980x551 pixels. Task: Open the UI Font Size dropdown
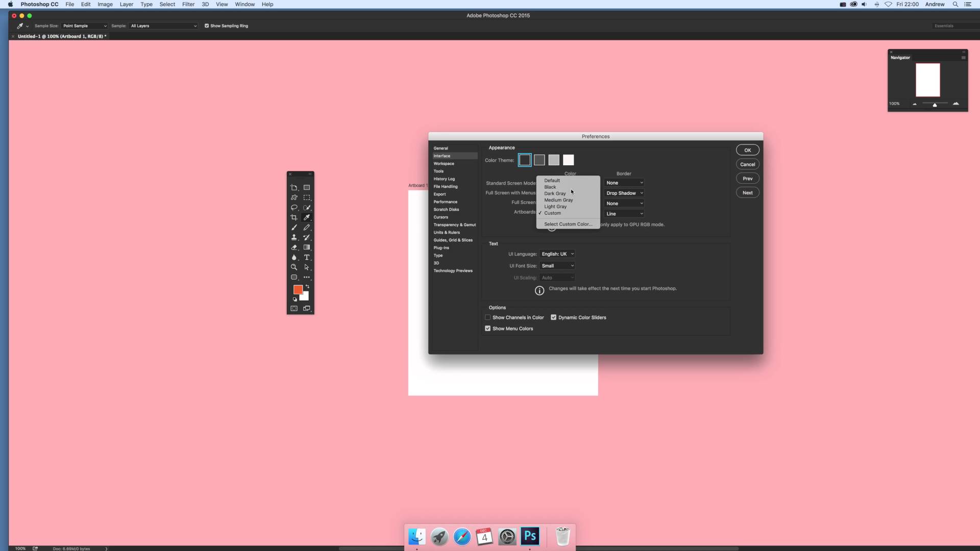coord(557,265)
